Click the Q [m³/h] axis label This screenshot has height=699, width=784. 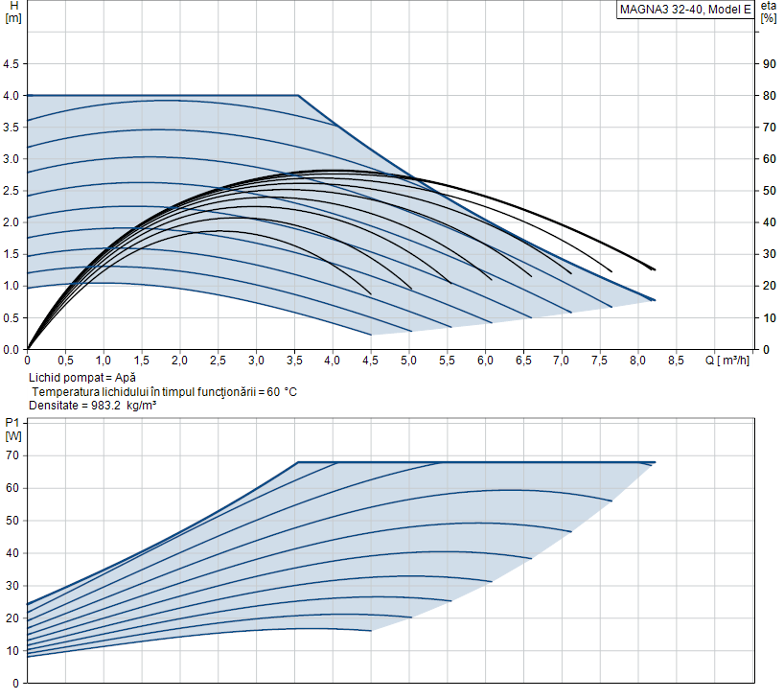727,361
